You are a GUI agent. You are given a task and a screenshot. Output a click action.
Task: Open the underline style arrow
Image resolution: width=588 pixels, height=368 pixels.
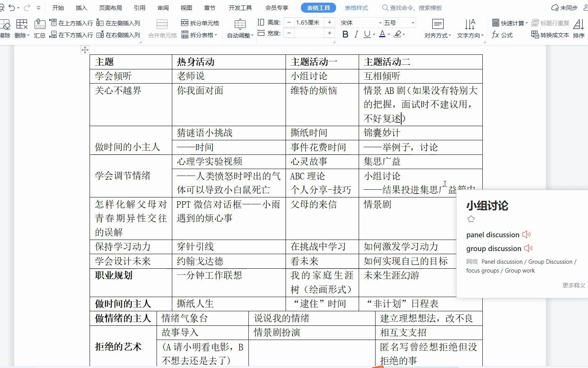374,34
